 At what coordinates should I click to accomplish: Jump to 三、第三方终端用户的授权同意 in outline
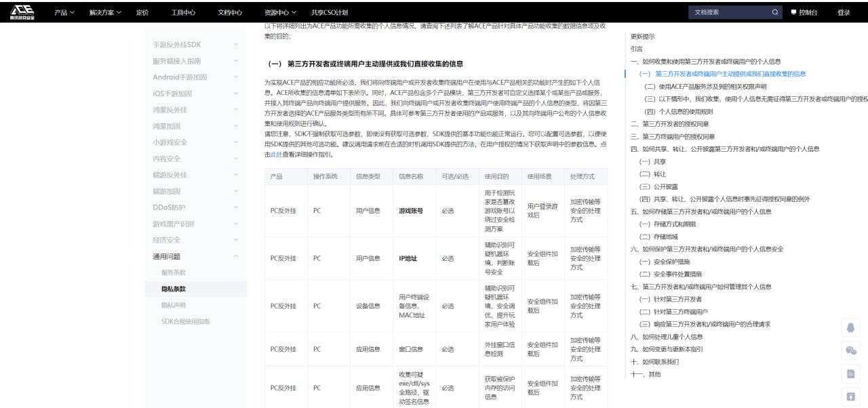673,136
